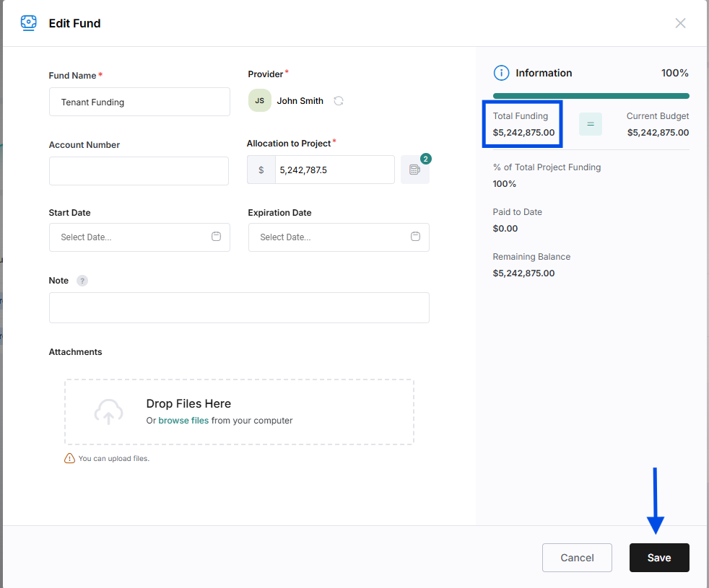Click the Note text field
709x588 pixels.
pyautogui.click(x=239, y=308)
